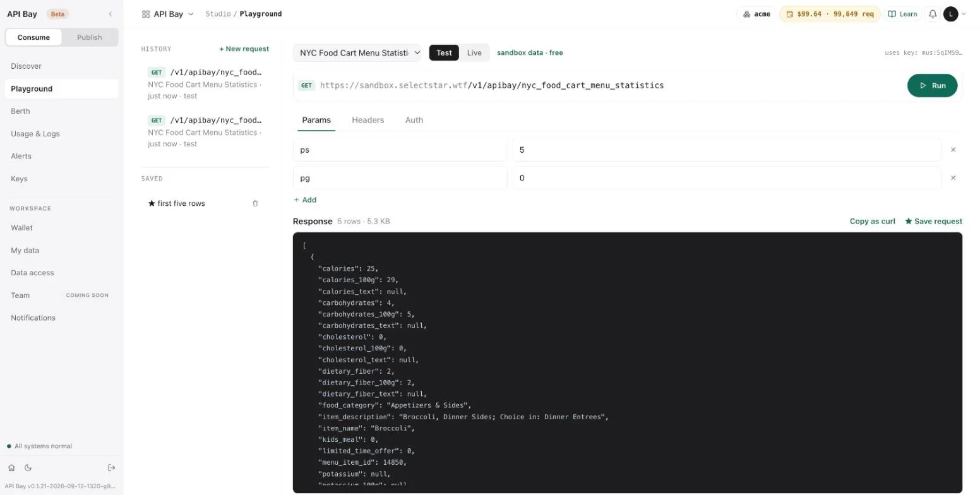The width and height of the screenshot is (980, 495).
Task: Switch to Live mode
Action: click(474, 52)
